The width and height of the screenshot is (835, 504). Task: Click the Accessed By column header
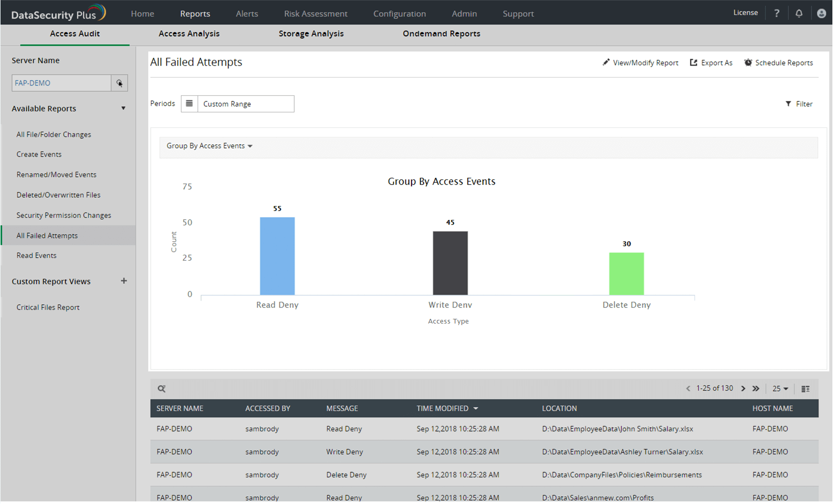tap(268, 409)
